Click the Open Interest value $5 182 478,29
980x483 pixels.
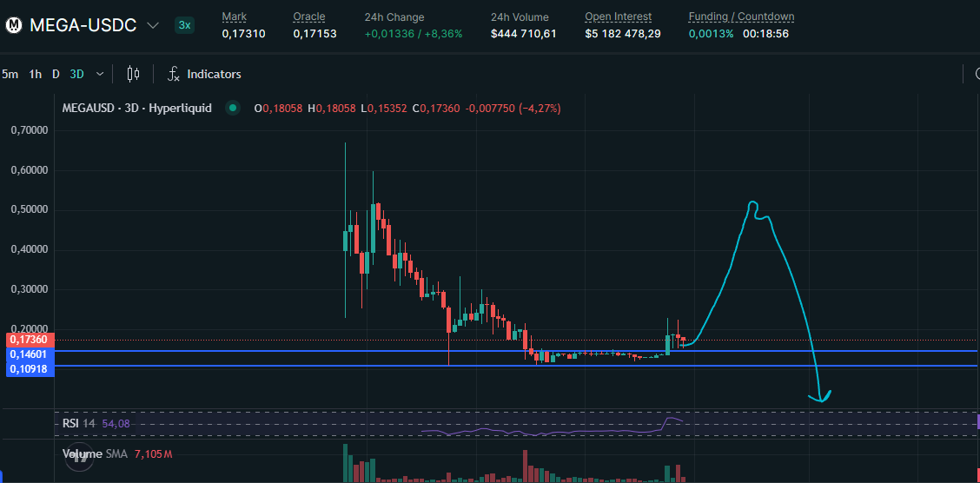tap(623, 34)
